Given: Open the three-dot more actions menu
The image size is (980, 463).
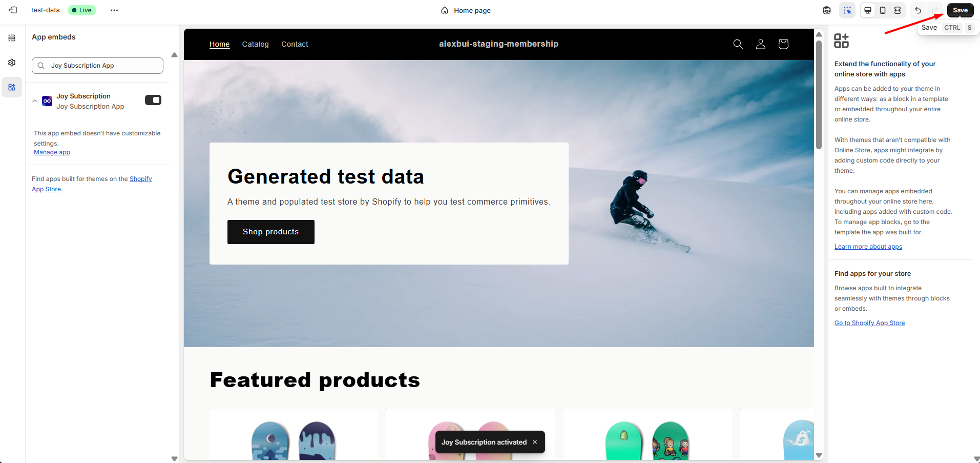Looking at the screenshot, I should pyautogui.click(x=114, y=10).
